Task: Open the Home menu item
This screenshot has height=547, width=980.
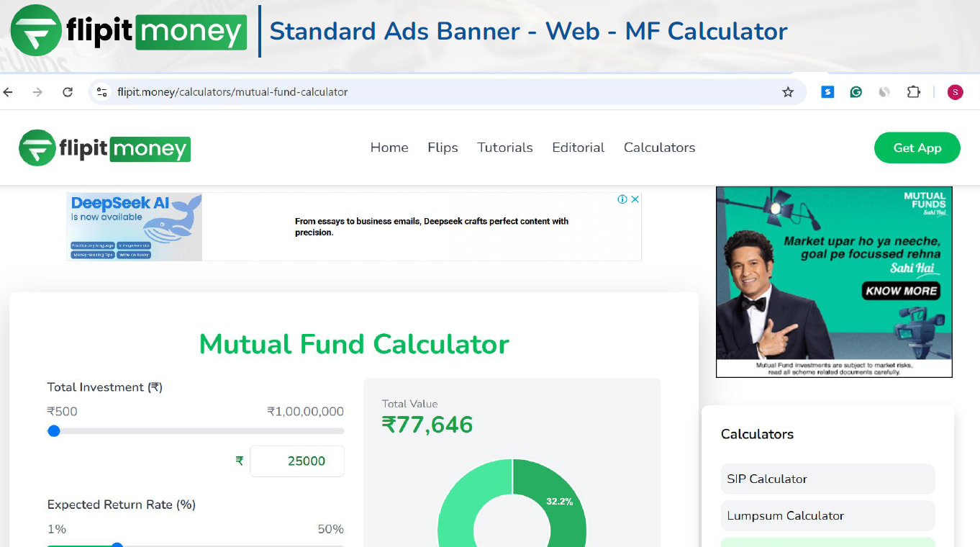Action: pos(389,148)
